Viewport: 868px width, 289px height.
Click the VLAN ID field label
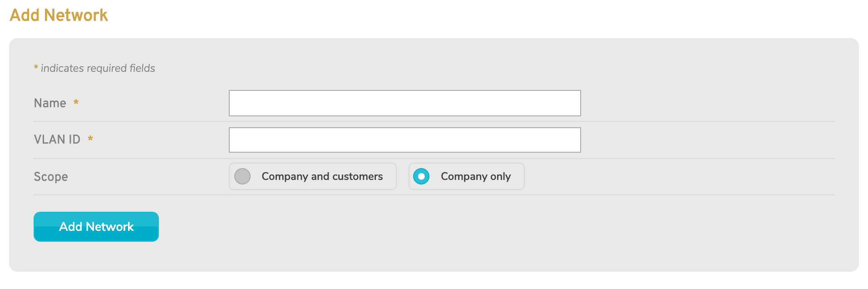[57, 140]
